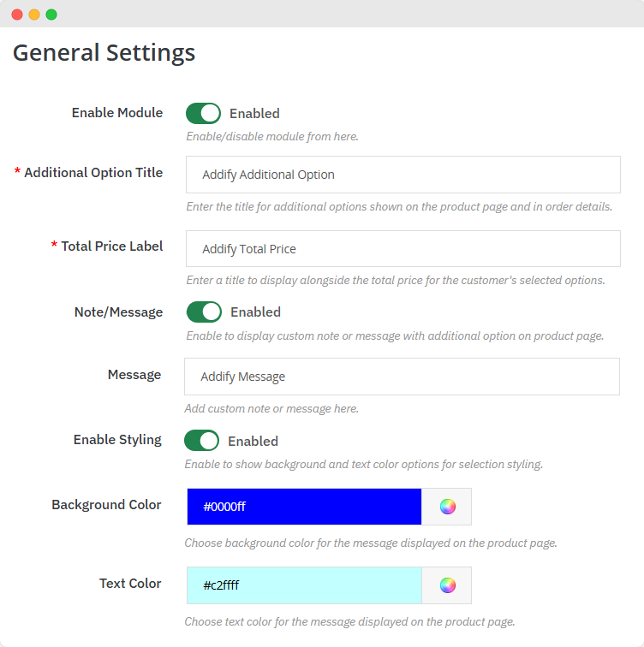
Task: Click the Message field containing Addify Message
Action: (402, 377)
